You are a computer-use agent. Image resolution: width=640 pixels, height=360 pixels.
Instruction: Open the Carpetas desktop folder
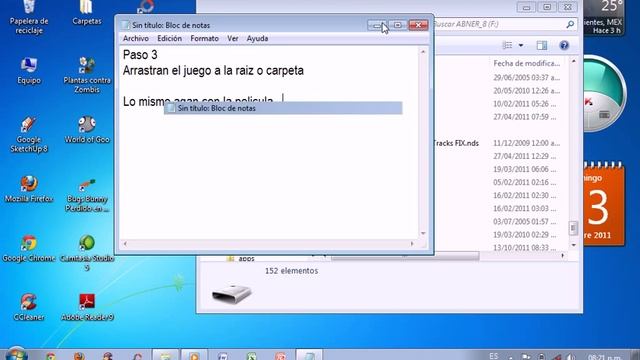87,13
